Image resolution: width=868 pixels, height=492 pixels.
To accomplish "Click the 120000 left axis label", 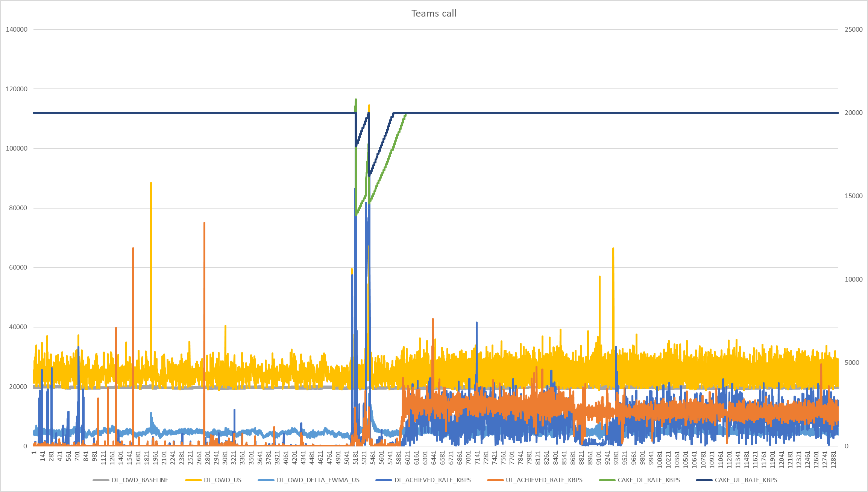I will pyautogui.click(x=17, y=89).
